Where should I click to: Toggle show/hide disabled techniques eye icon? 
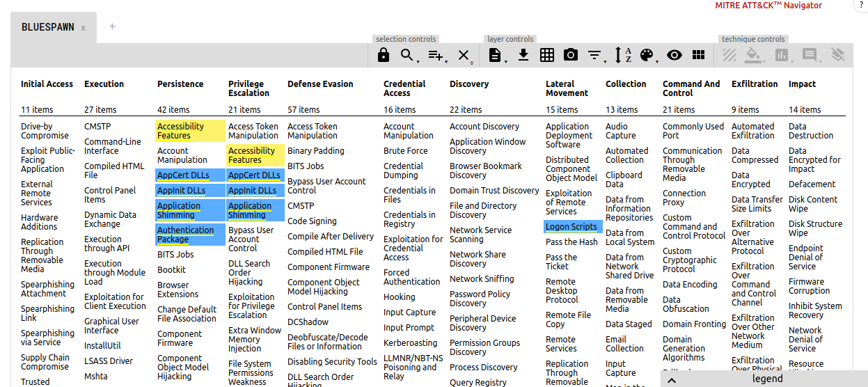pos(674,56)
